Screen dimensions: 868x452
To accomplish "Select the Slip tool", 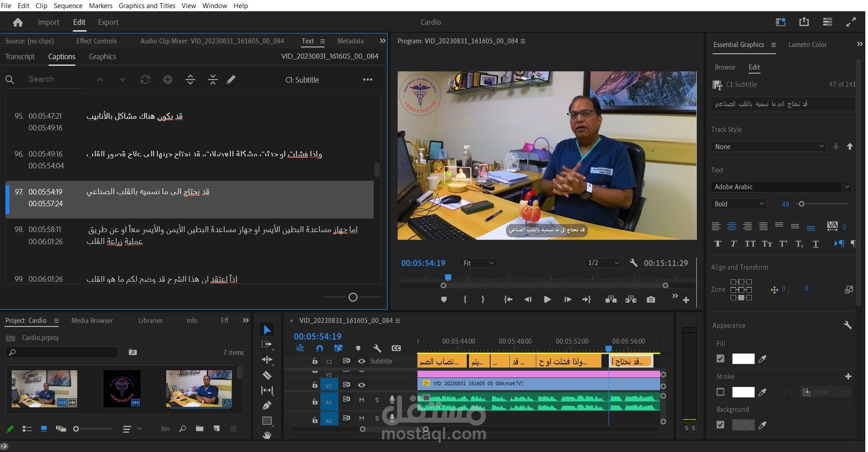I will [x=267, y=390].
